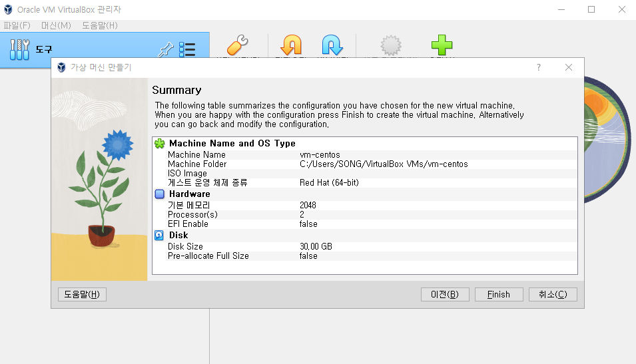Select the Pre-allocate Full Size row

[x=365, y=256]
